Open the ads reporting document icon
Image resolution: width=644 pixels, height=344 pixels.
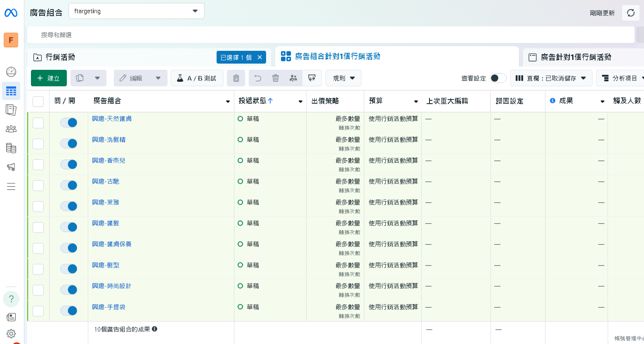[x=11, y=110]
